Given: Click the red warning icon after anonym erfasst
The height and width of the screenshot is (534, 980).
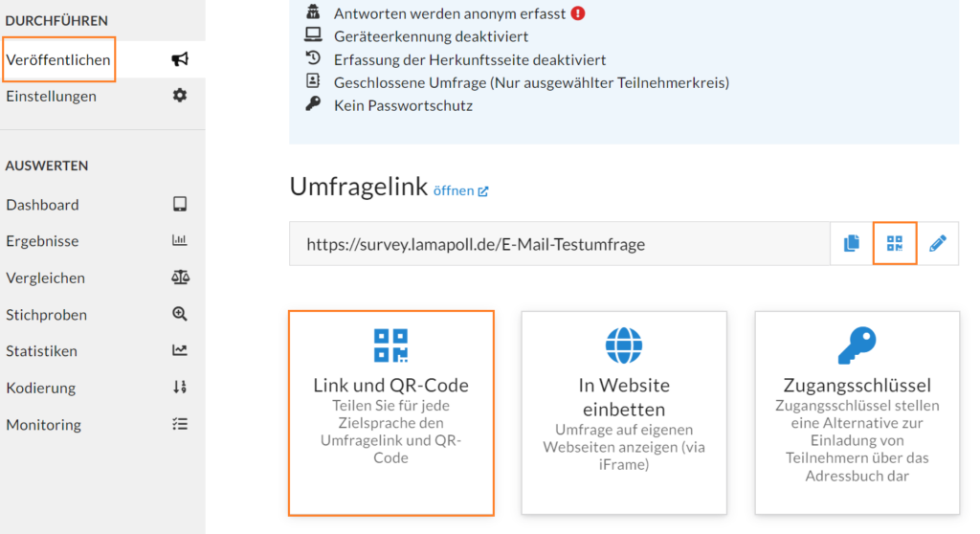Looking at the screenshot, I should (578, 13).
